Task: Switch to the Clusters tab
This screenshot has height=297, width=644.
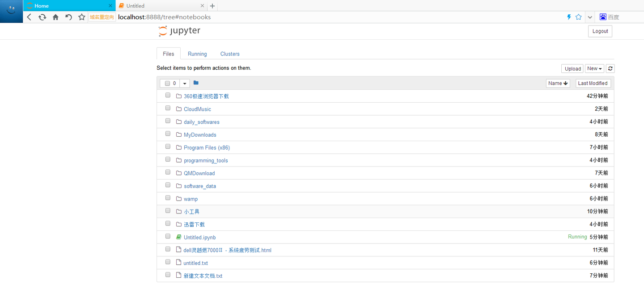Action: 229,54
